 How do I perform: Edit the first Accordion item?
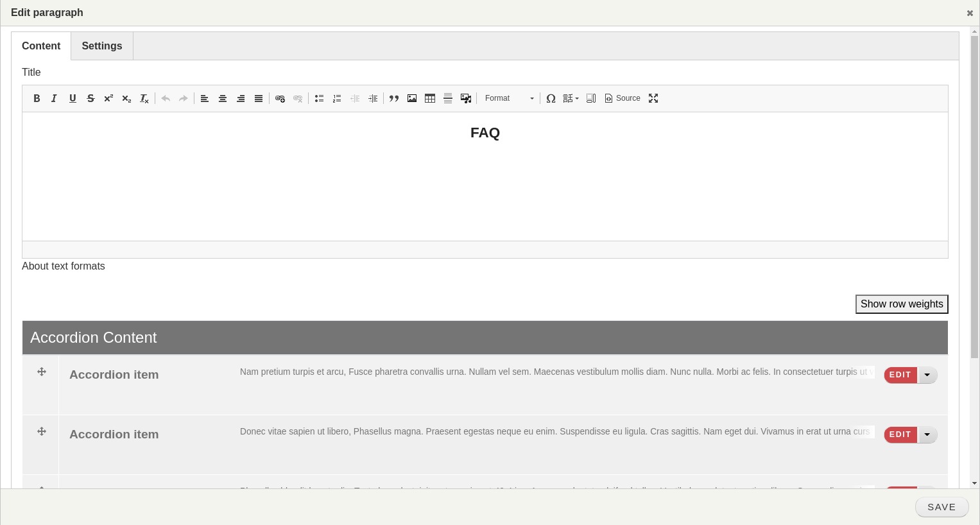click(x=900, y=375)
